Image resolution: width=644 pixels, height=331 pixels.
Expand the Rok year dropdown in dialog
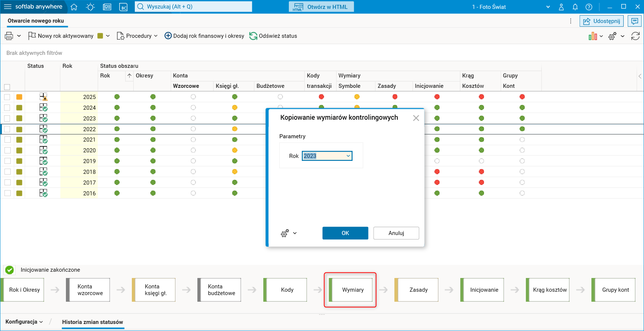[348, 156]
